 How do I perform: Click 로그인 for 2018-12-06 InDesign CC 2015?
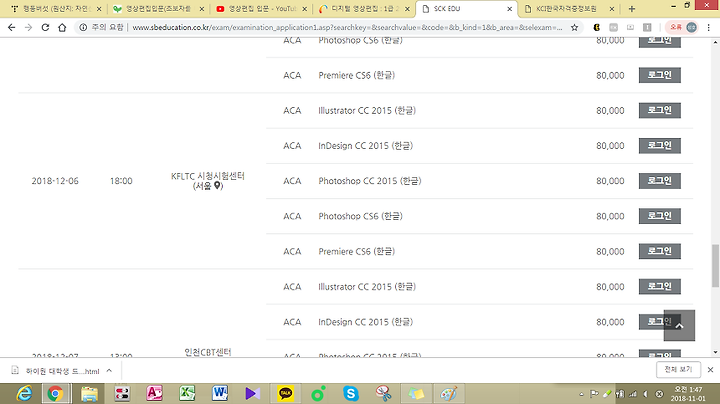[x=660, y=146]
